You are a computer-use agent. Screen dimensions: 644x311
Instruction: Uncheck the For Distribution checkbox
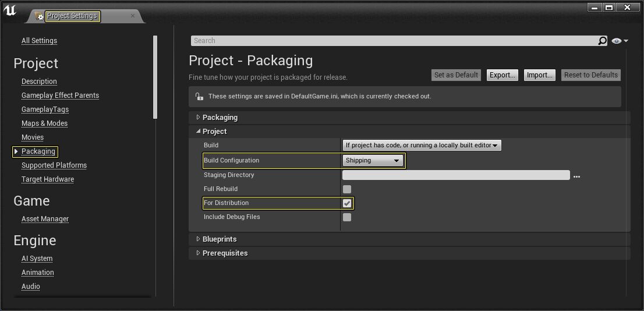pyautogui.click(x=347, y=203)
